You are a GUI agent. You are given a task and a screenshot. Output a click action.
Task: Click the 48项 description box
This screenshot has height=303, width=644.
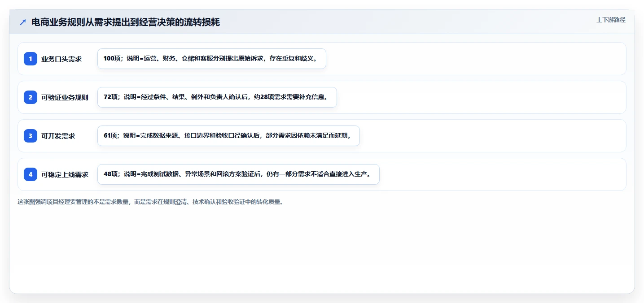[238, 174]
